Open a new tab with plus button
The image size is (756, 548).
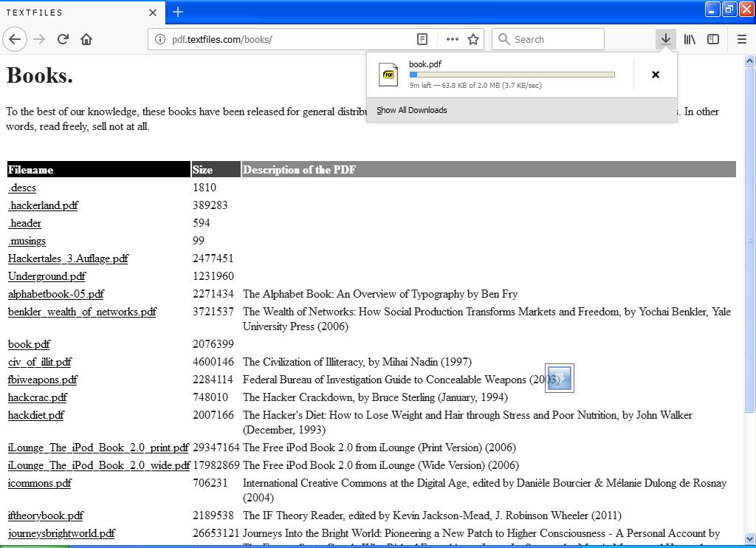point(178,12)
